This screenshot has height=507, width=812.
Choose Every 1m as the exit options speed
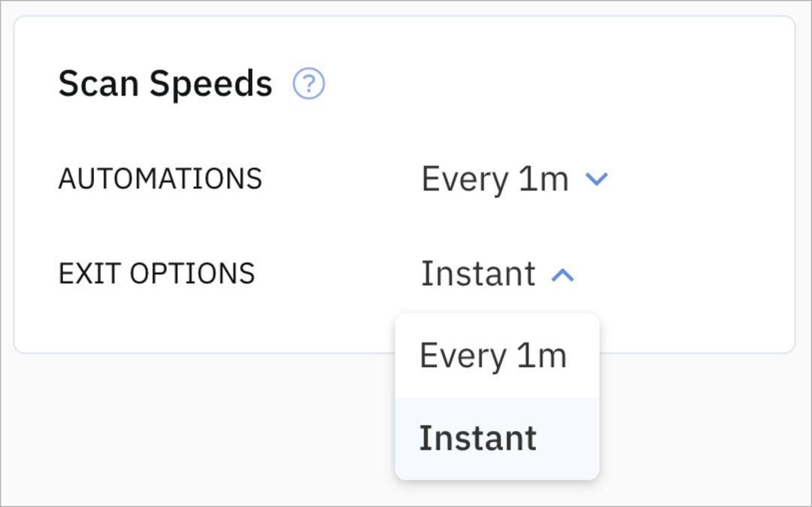click(x=495, y=355)
